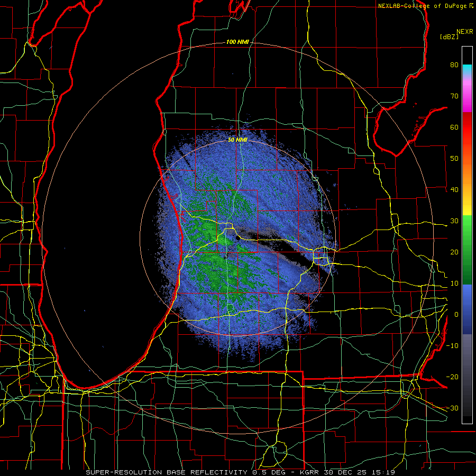The image size is (476, 476).
Task: Click the 70 value on dBZ scale
Action: click(x=454, y=96)
